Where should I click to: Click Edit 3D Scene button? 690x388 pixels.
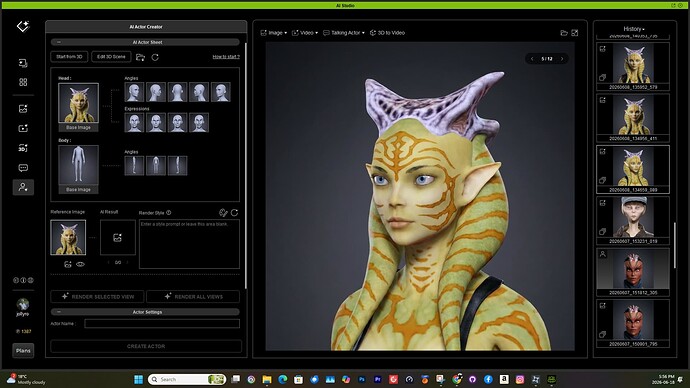(x=111, y=57)
